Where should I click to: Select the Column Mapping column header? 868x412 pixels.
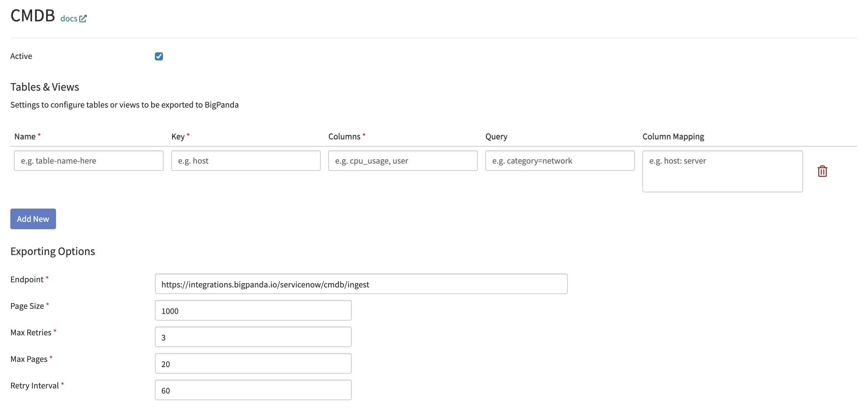click(673, 137)
